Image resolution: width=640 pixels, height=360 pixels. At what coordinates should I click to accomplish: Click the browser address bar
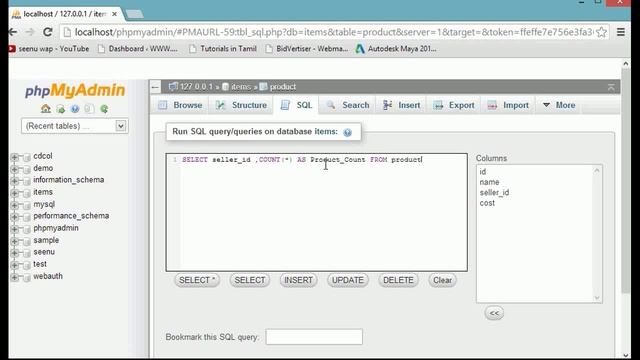(333, 32)
